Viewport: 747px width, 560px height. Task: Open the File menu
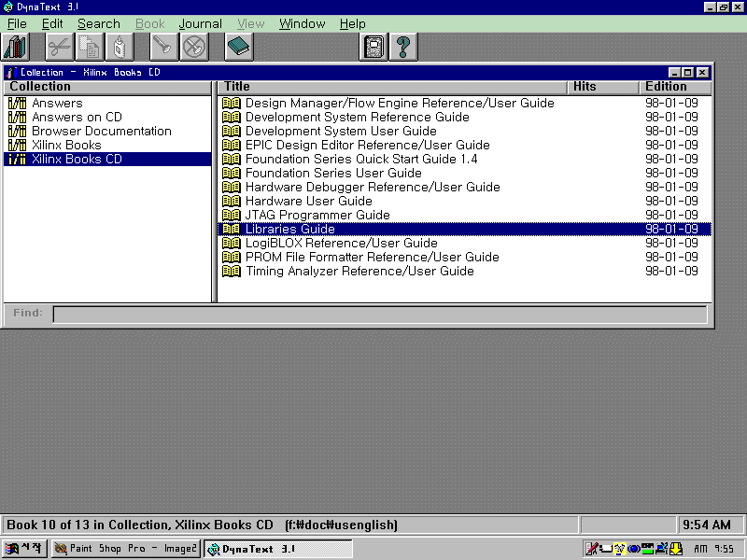pos(17,24)
